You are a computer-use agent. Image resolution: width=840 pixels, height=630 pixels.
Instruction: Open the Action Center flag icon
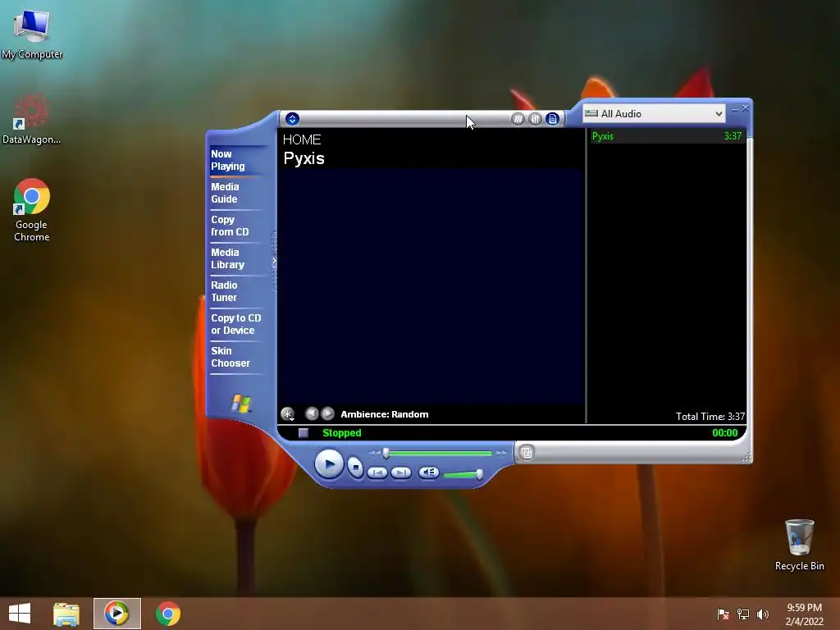(724, 614)
